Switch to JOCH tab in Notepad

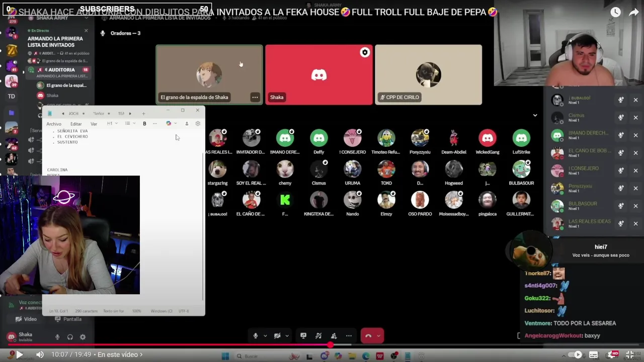[73, 114]
